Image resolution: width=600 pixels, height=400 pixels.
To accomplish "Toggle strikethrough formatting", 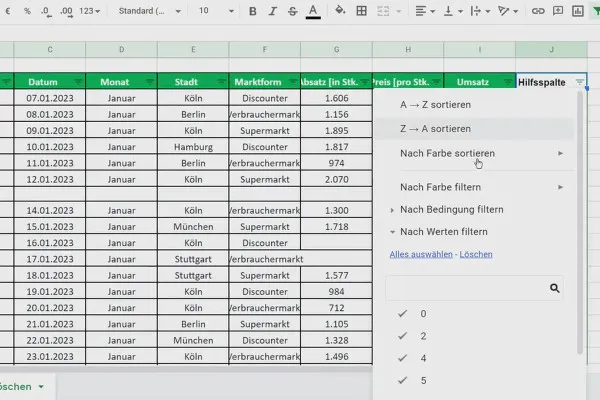I will pyautogui.click(x=293, y=11).
